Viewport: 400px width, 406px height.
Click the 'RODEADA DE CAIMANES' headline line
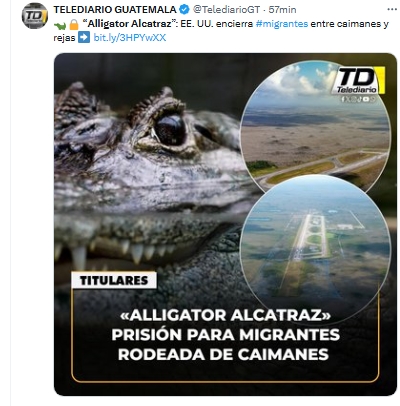pos(223,354)
